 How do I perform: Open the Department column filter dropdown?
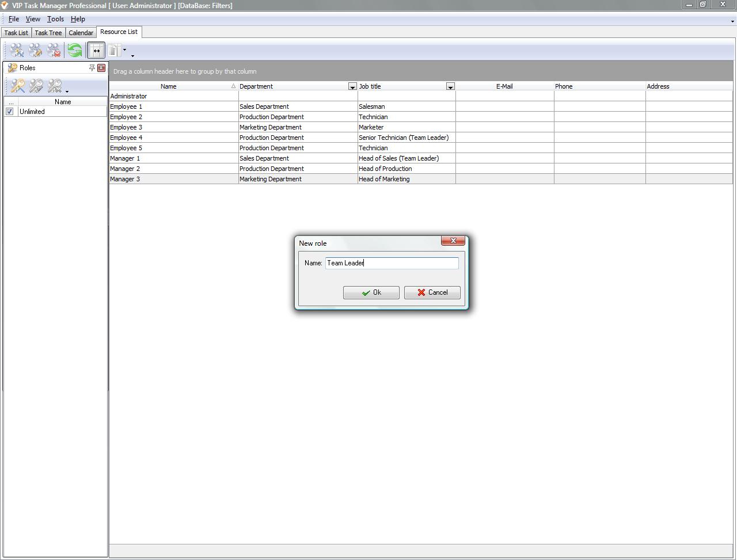point(352,86)
